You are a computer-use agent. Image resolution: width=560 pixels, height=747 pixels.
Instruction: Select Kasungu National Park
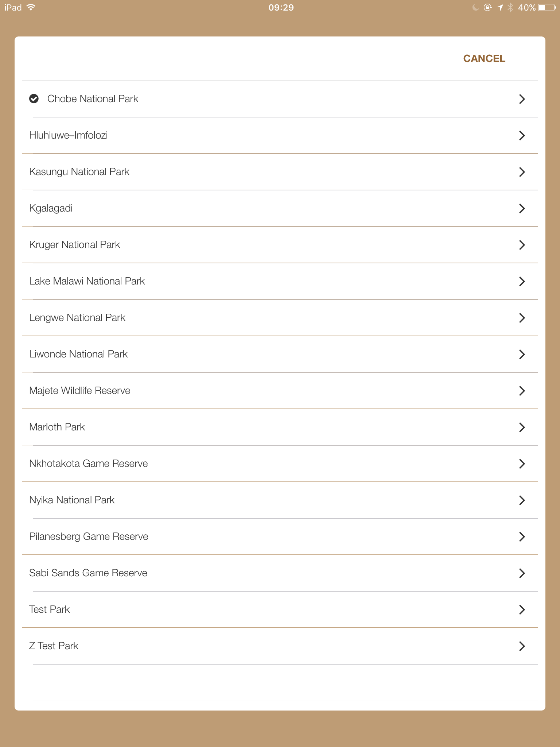pos(79,172)
